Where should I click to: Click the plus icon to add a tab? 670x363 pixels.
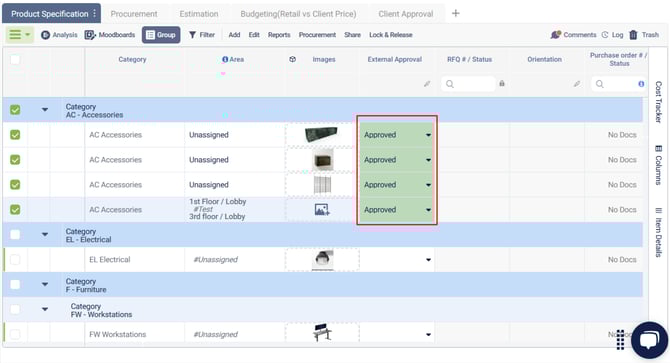pyautogui.click(x=455, y=14)
